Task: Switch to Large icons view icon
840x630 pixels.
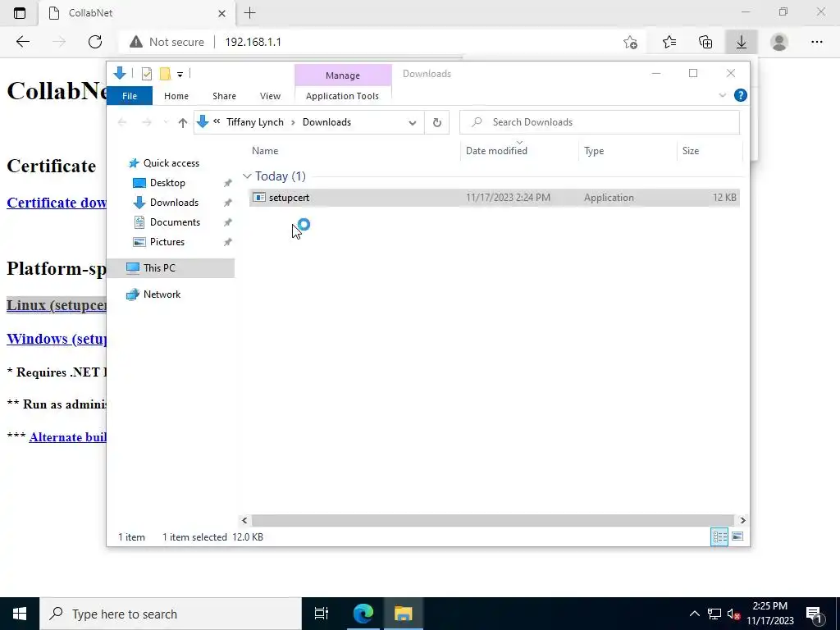Action: pos(737,536)
